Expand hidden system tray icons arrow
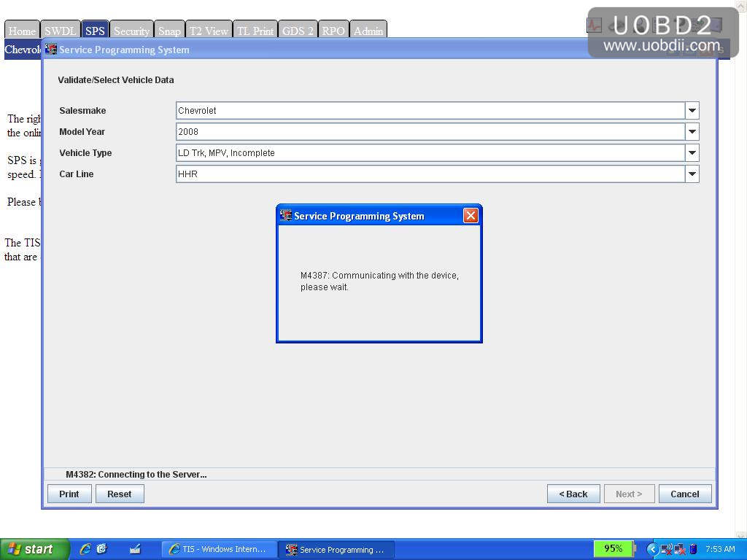 [x=651, y=550]
